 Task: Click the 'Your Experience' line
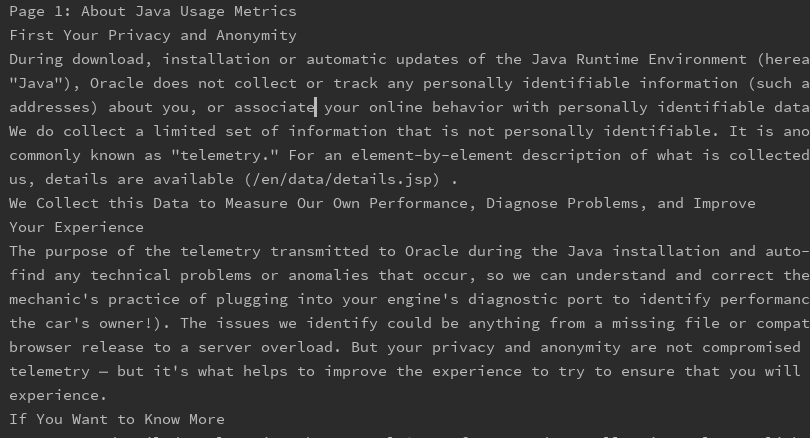(x=76, y=227)
